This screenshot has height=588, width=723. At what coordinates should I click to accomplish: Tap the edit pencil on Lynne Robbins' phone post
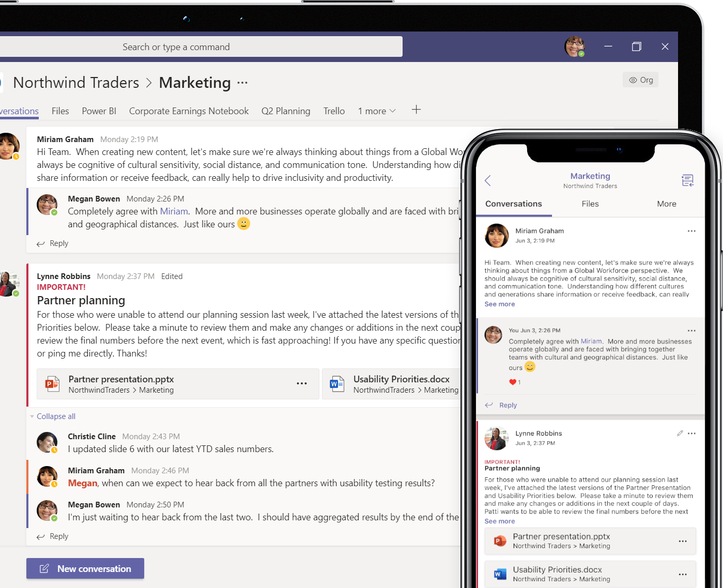(680, 434)
